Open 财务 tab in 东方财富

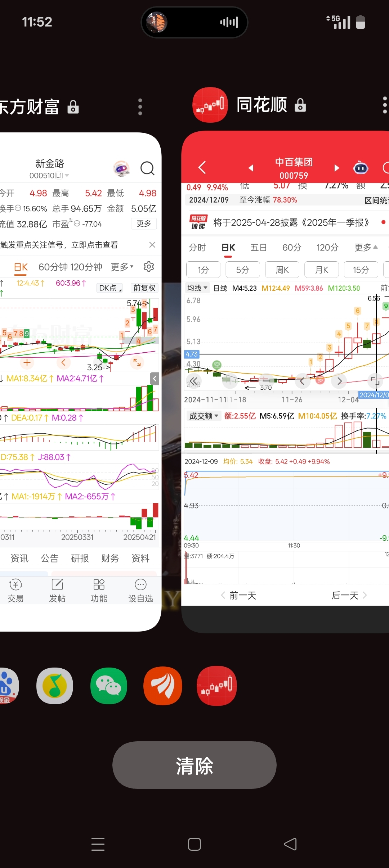pos(110,558)
